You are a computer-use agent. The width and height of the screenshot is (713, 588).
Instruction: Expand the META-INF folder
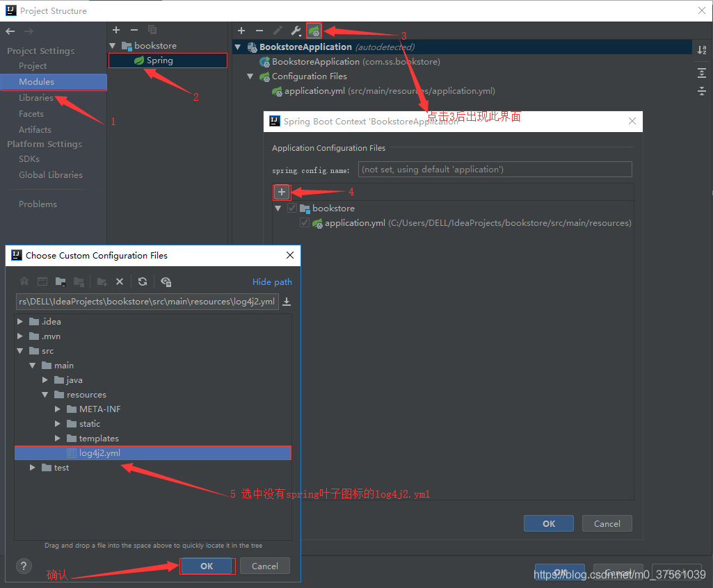pos(57,409)
